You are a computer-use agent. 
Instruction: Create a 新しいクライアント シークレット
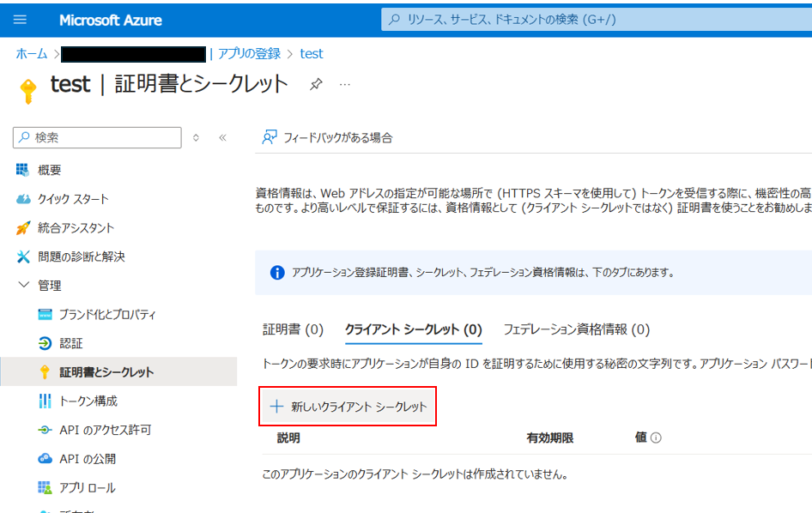pyautogui.click(x=347, y=405)
